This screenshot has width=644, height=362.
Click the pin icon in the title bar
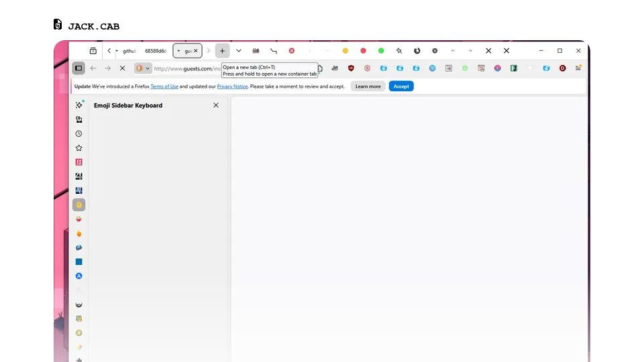tap(398, 51)
